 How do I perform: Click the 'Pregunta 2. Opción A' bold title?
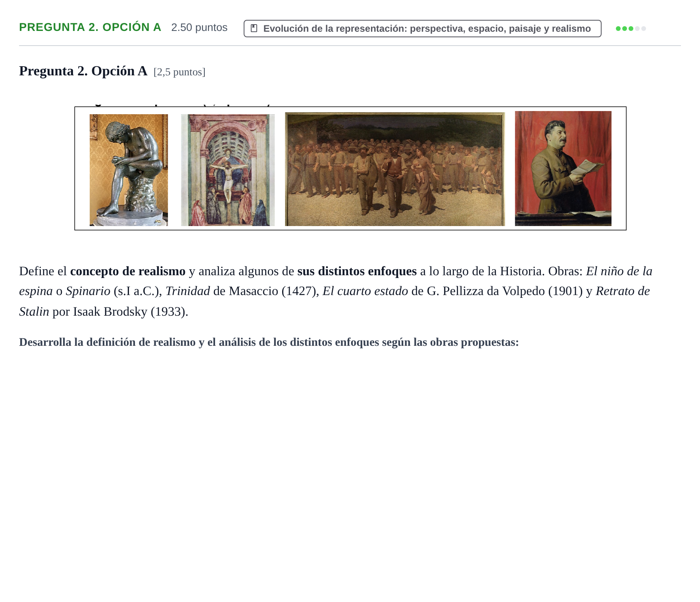point(83,71)
